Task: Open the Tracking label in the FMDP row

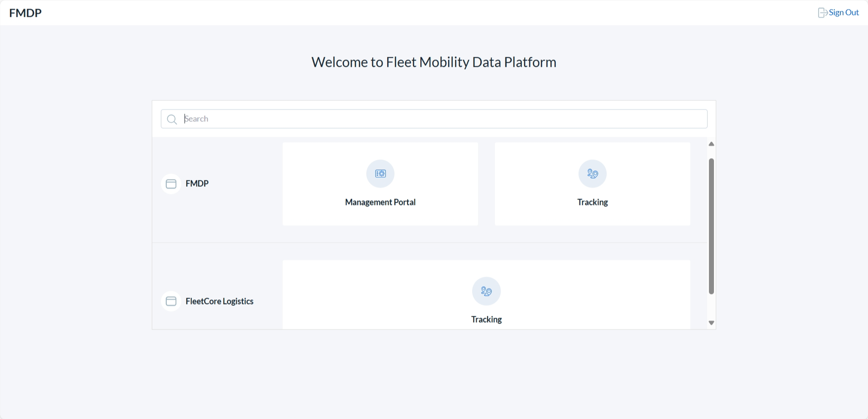Action: pos(593,202)
